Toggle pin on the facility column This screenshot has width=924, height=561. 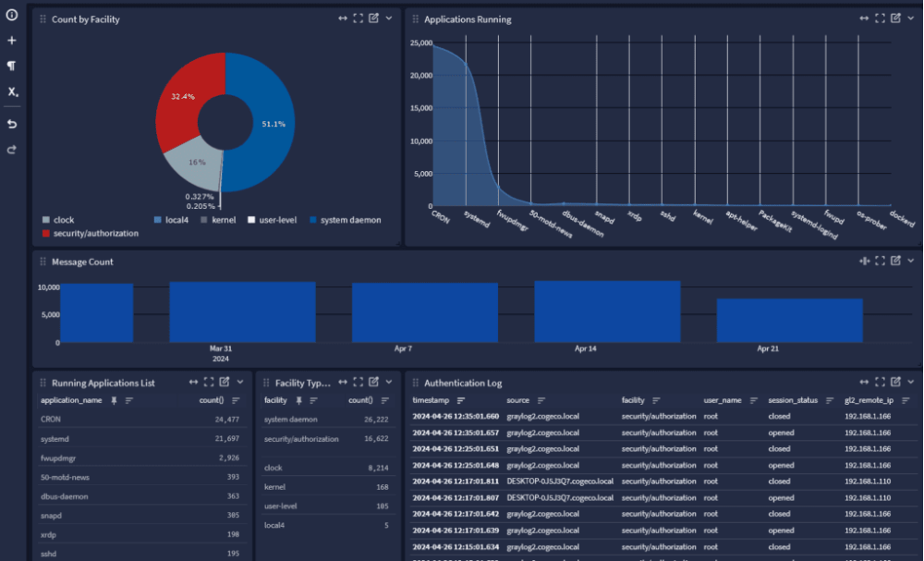coord(298,401)
